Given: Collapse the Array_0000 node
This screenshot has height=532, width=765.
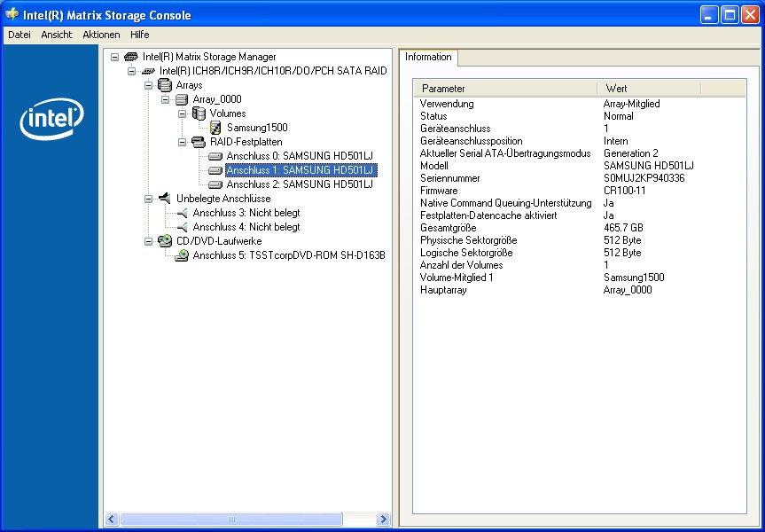Looking at the screenshot, I should (x=166, y=99).
